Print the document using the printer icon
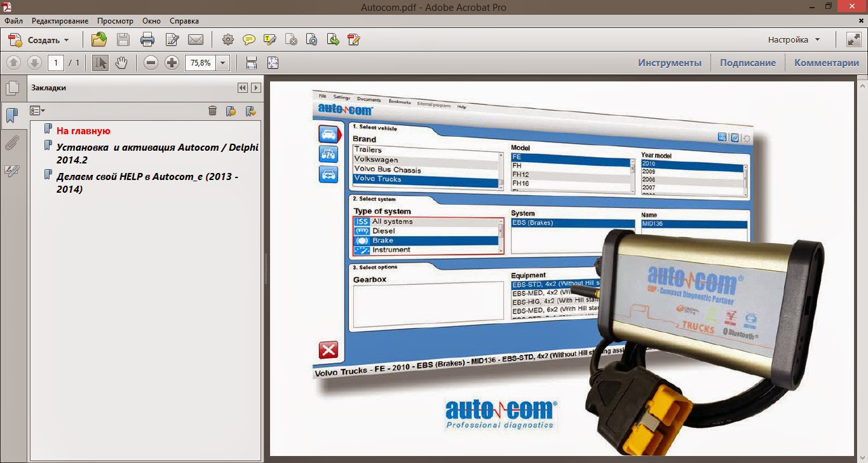 [x=147, y=40]
